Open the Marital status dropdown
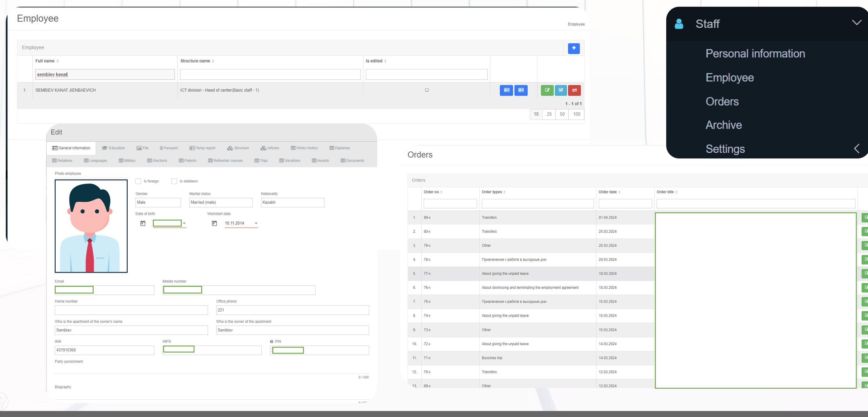 pos(221,202)
